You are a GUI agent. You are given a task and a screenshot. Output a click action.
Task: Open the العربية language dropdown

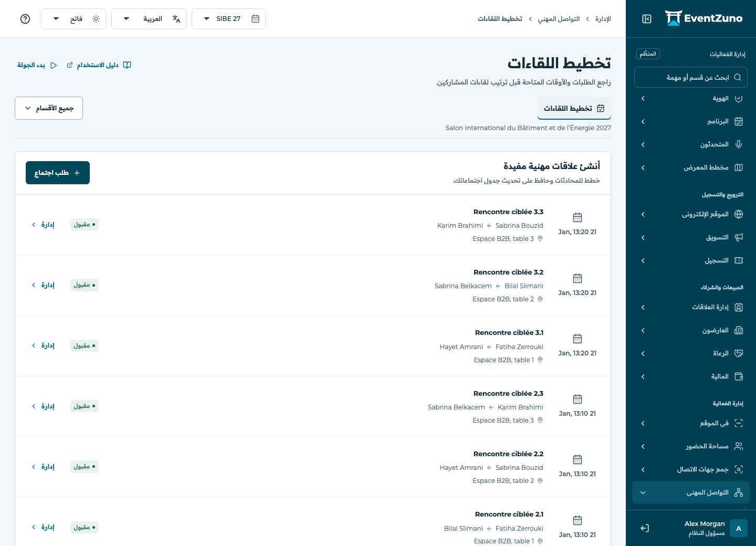click(149, 19)
